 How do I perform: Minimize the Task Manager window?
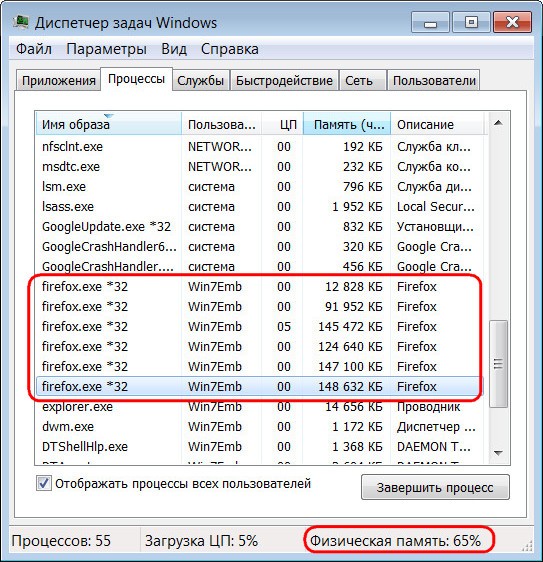430,23
